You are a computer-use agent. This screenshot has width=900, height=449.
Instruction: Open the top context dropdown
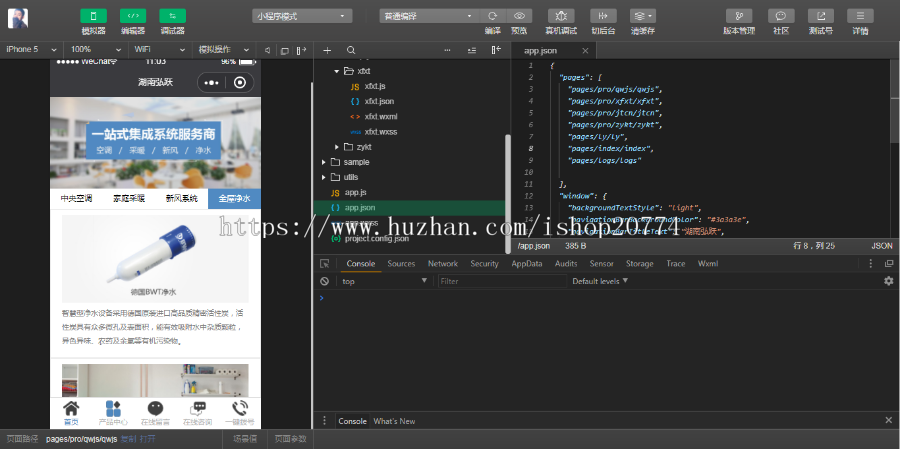pos(384,281)
